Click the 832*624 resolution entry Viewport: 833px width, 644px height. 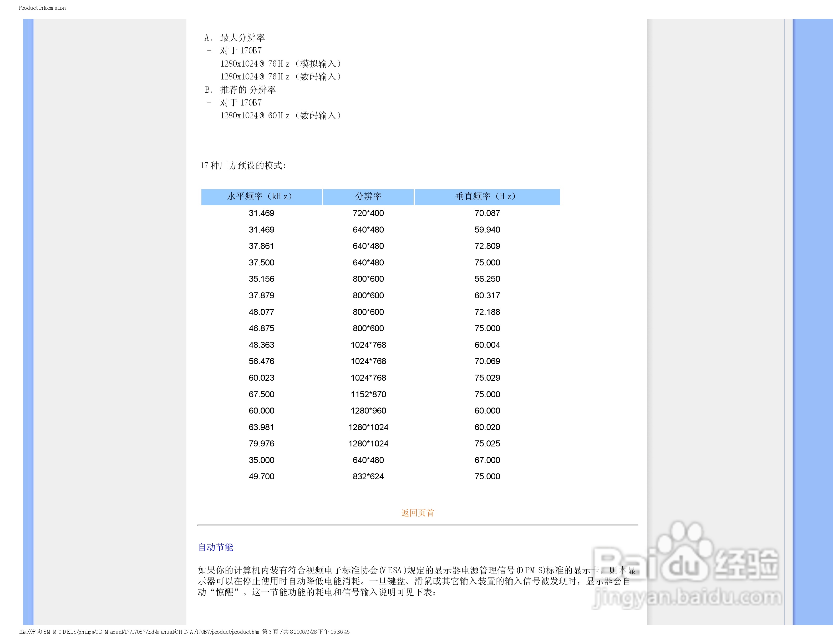pos(368,476)
